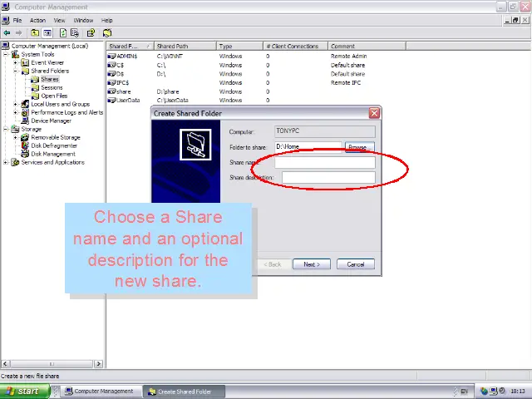Expand the Event Viewer node
Screen dimensions: 532x399
click(15, 62)
